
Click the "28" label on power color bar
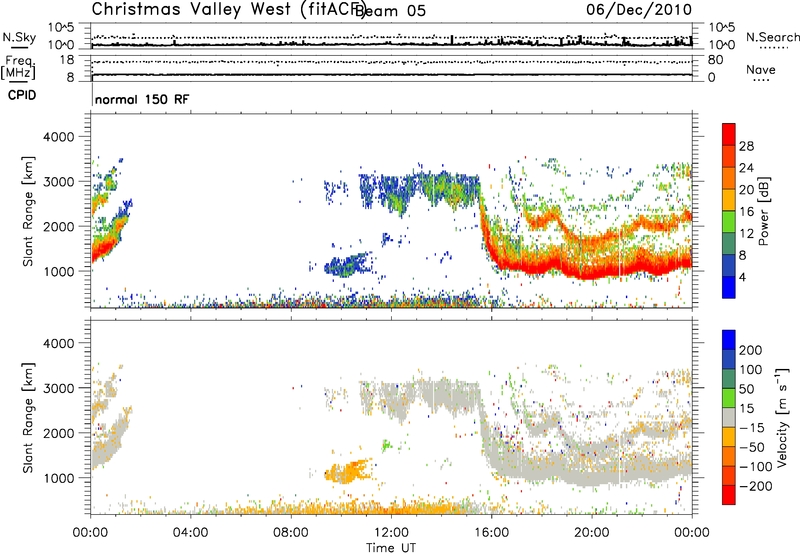746,146
